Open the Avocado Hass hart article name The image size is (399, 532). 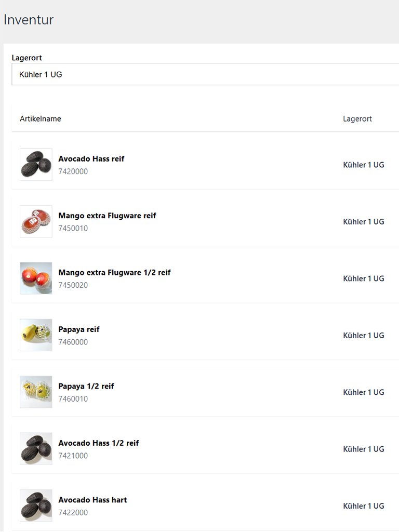(92, 500)
